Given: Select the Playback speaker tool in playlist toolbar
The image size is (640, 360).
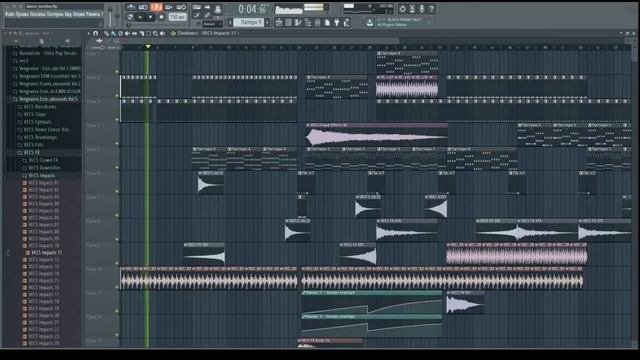Looking at the screenshot, I should coord(162,33).
